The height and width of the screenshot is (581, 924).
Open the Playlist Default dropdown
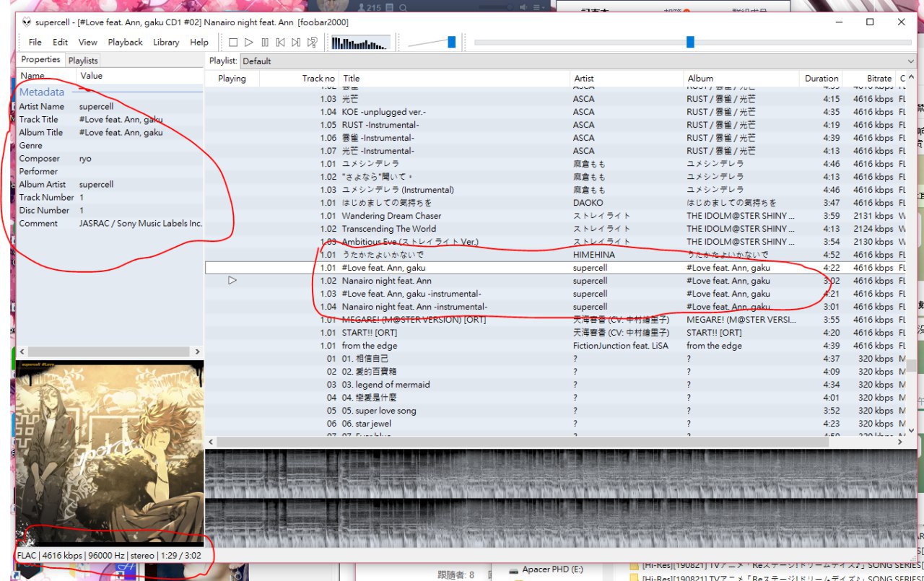point(578,61)
